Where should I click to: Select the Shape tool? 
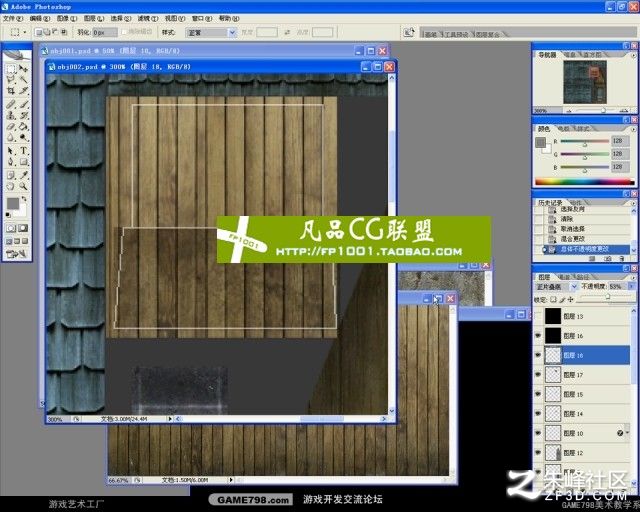[x=23, y=162]
